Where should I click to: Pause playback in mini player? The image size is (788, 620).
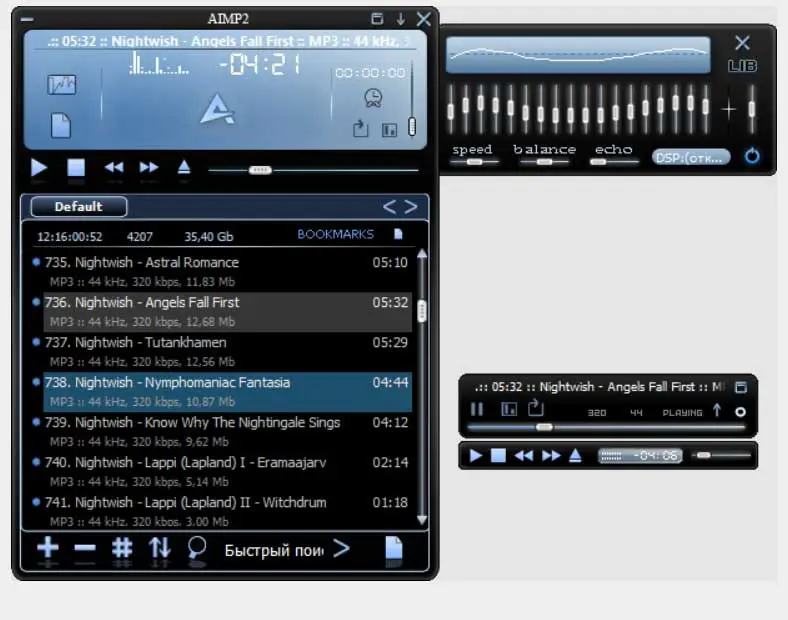tap(477, 409)
